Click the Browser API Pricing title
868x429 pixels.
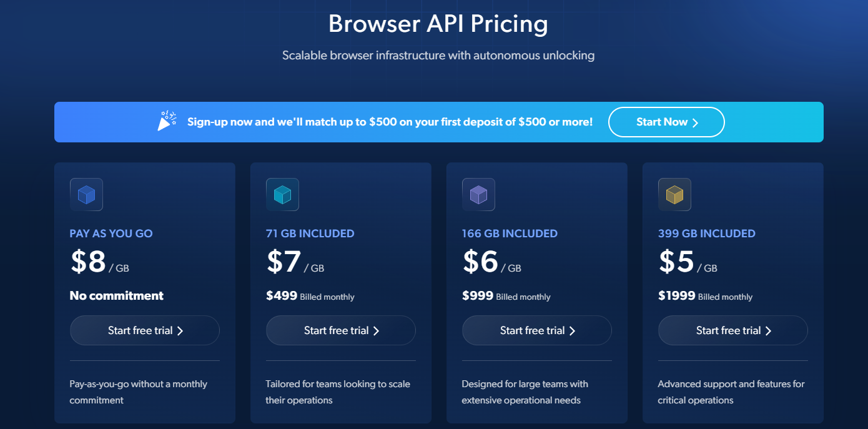[x=438, y=24]
